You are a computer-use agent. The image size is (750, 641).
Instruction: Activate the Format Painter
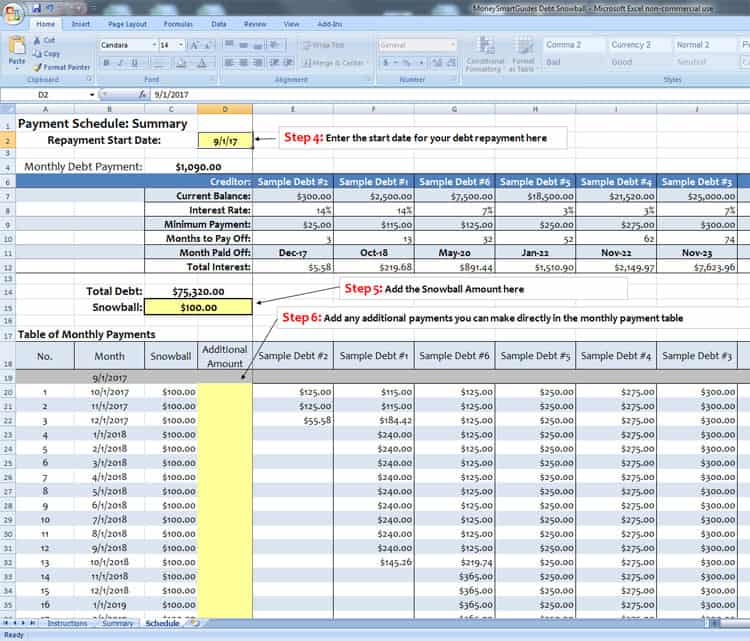(x=61, y=67)
